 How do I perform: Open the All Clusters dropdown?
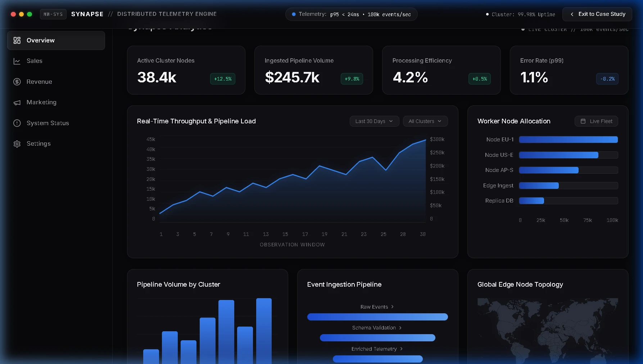click(x=425, y=121)
